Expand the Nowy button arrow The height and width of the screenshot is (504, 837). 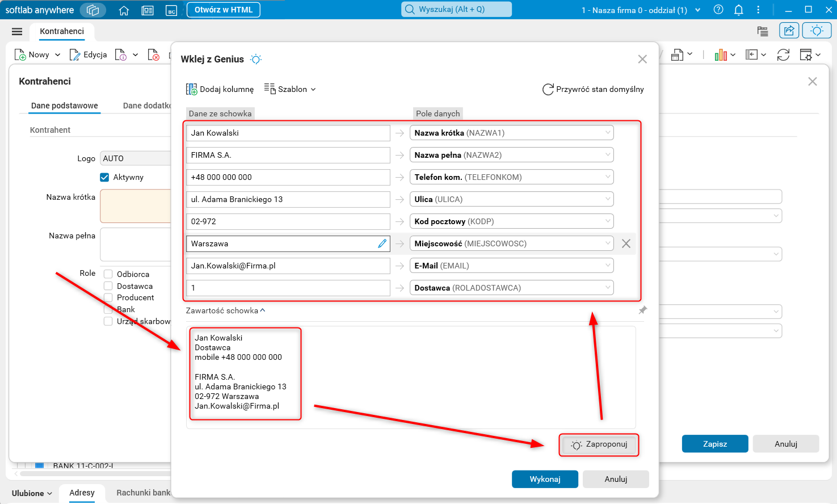click(x=57, y=55)
